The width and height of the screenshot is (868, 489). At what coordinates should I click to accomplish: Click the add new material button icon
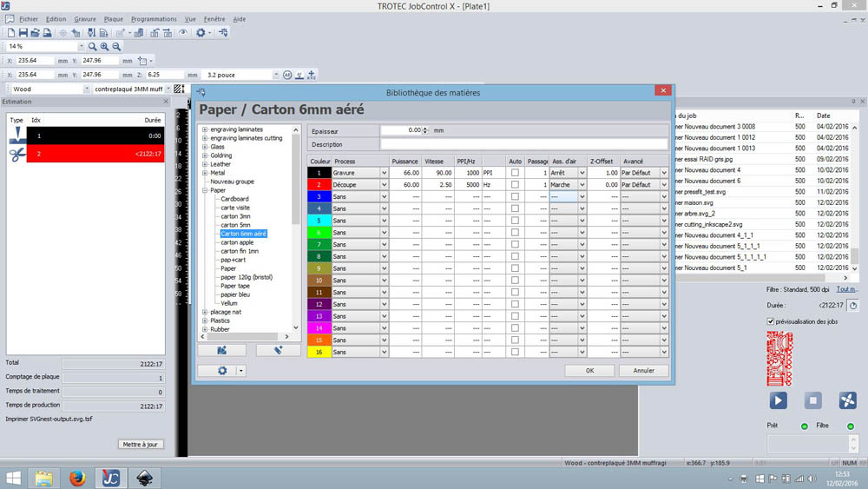point(279,350)
